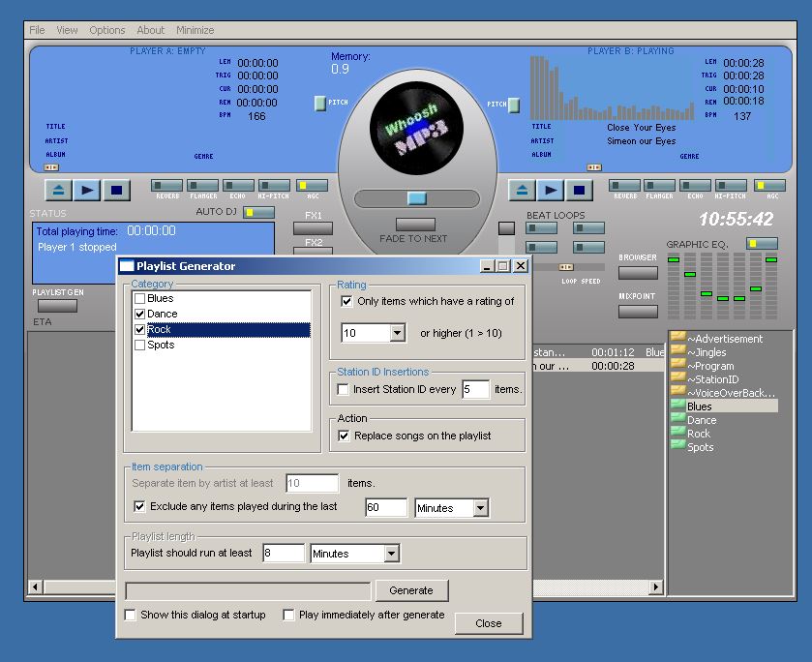The width and height of the screenshot is (812, 662).
Task: Click the Minimize menu item
Action: tap(195, 30)
